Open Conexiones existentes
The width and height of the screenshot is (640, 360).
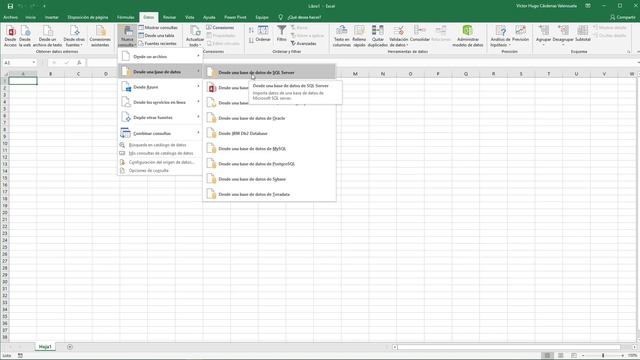click(100, 36)
